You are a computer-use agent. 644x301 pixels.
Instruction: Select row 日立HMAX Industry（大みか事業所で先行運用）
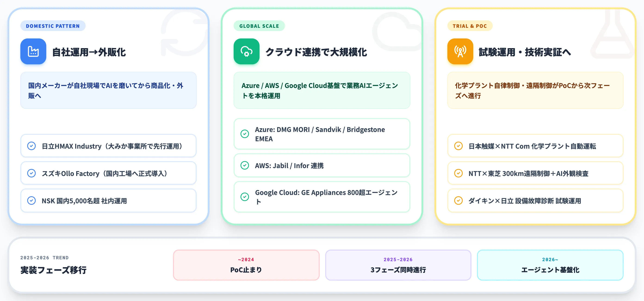click(108, 146)
